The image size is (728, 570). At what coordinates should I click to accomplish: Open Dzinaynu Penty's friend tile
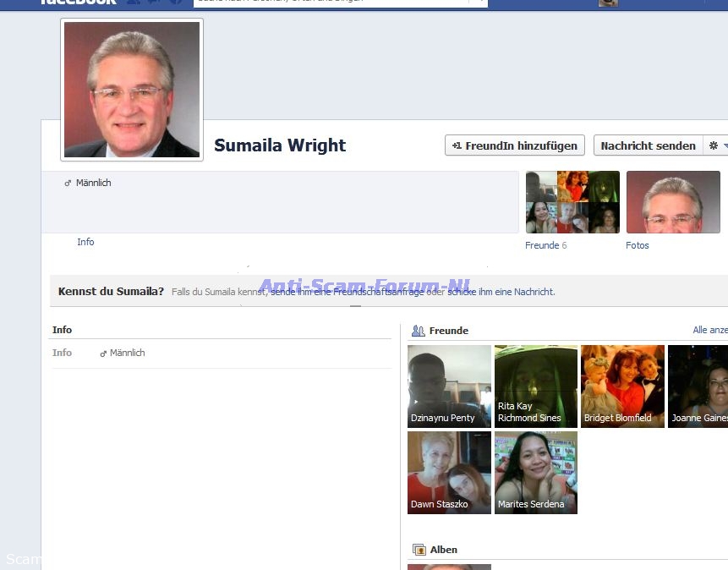tap(449, 386)
